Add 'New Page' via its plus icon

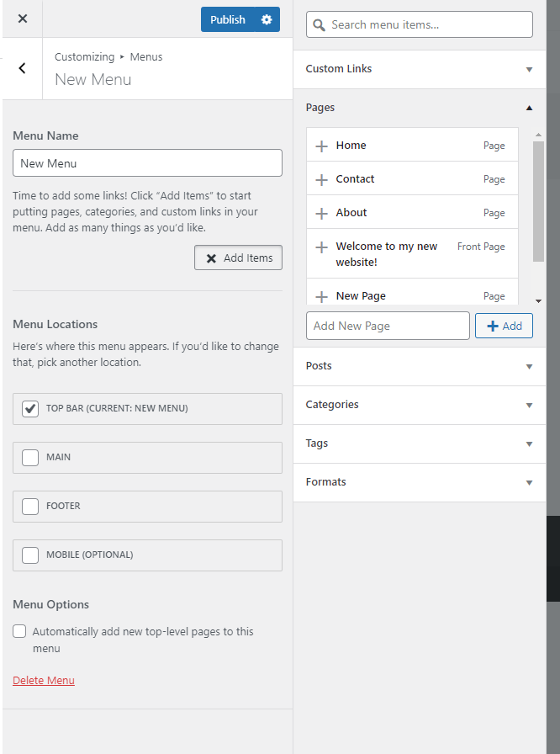click(x=322, y=296)
